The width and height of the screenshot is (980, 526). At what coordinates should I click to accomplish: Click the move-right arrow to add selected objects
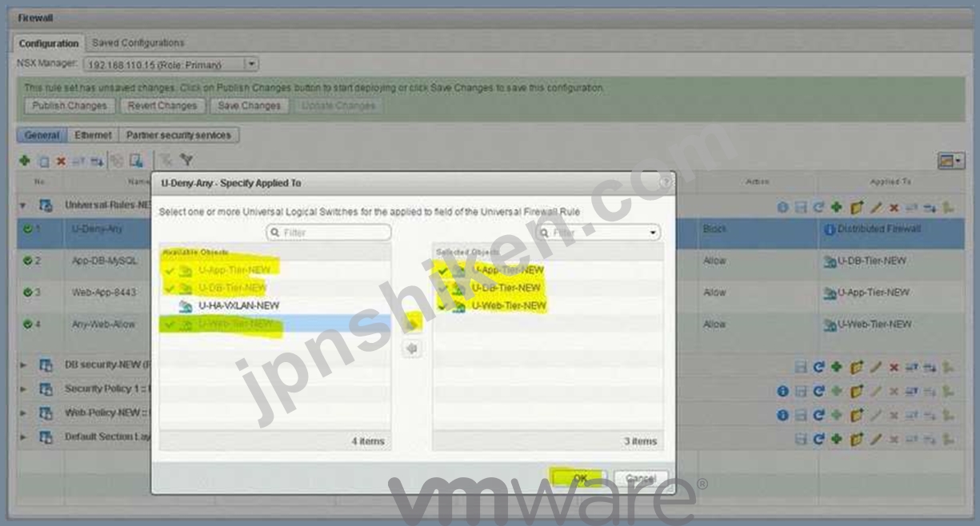coord(413,324)
